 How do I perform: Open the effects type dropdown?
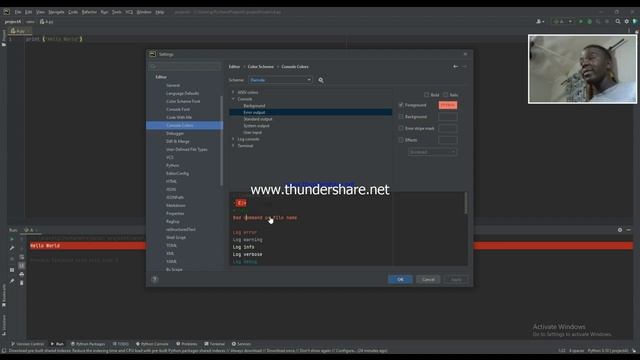coord(432,152)
